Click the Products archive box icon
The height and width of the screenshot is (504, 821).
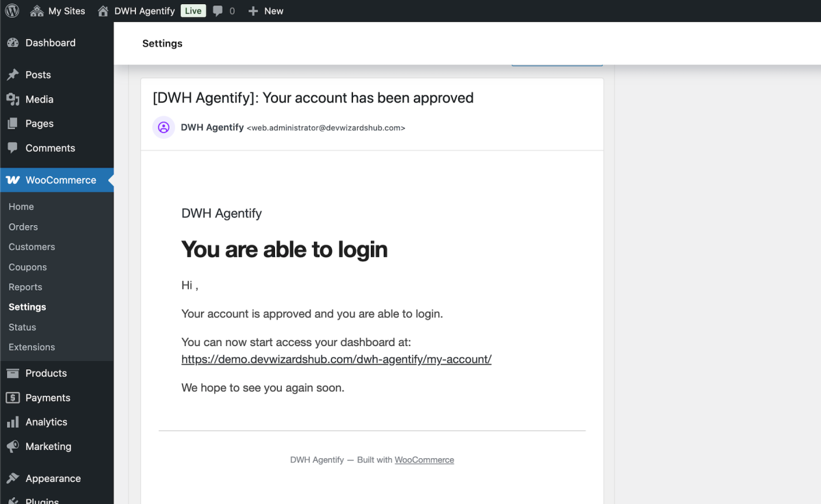tap(12, 373)
